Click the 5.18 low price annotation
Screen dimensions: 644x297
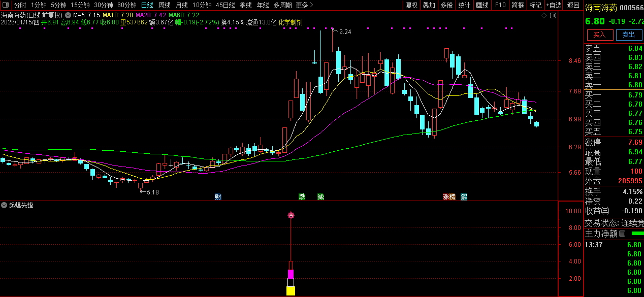152,192
